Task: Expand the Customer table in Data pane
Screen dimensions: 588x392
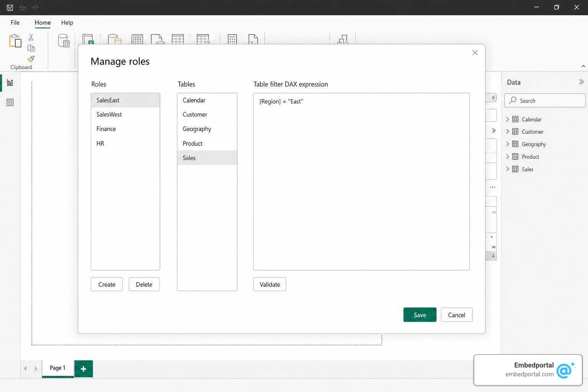Action: click(x=508, y=132)
